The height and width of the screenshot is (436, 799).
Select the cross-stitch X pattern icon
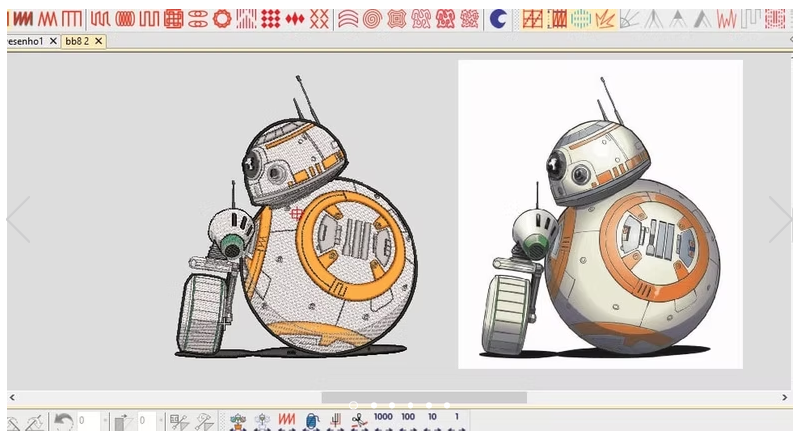coord(319,19)
